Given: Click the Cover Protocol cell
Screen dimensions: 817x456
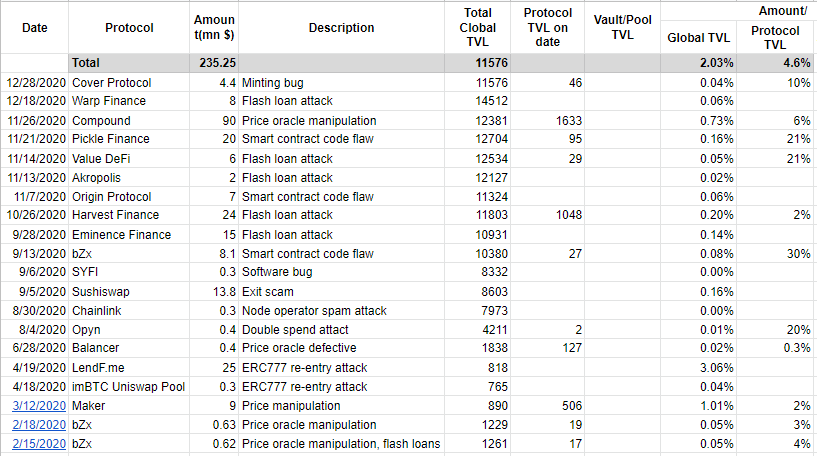Looking at the screenshot, I should 129,83.
